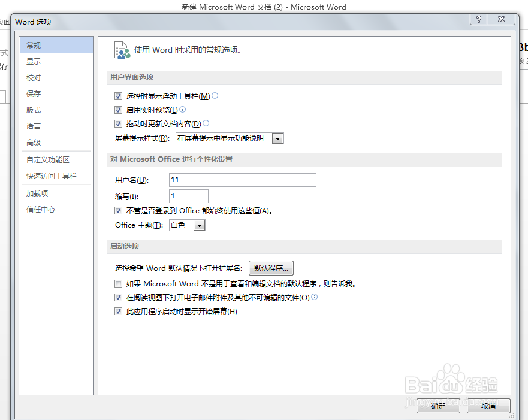Click the 默认程序 button
Viewport: 528px width, 420px height.
tap(271, 268)
